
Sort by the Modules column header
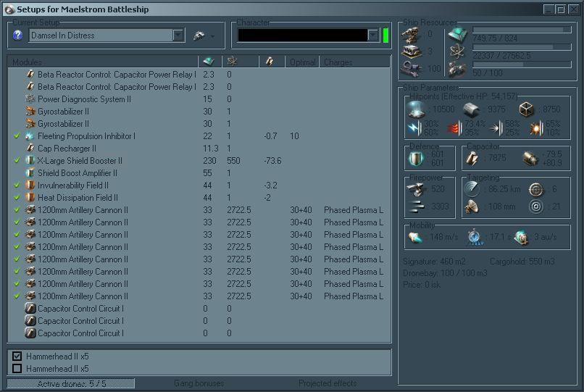(103, 62)
